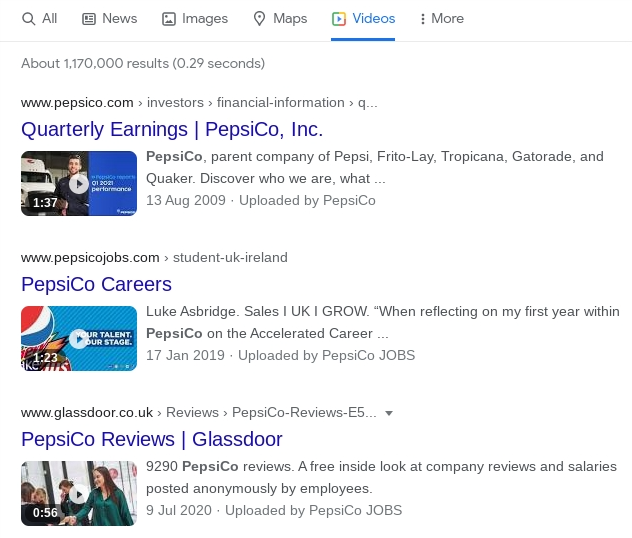Open the More search options menu
The image size is (632, 538).
[441, 19]
